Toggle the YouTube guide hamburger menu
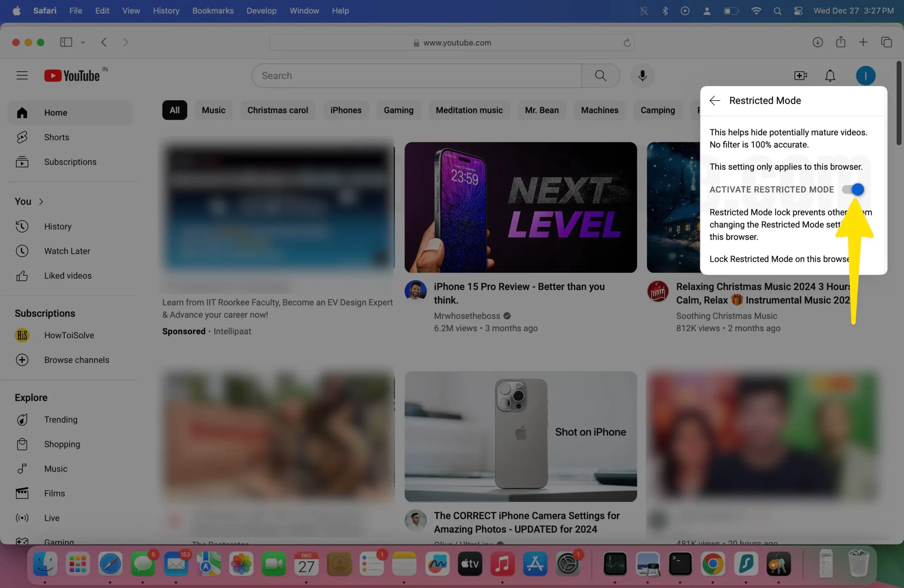This screenshot has height=588, width=904. [x=22, y=75]
